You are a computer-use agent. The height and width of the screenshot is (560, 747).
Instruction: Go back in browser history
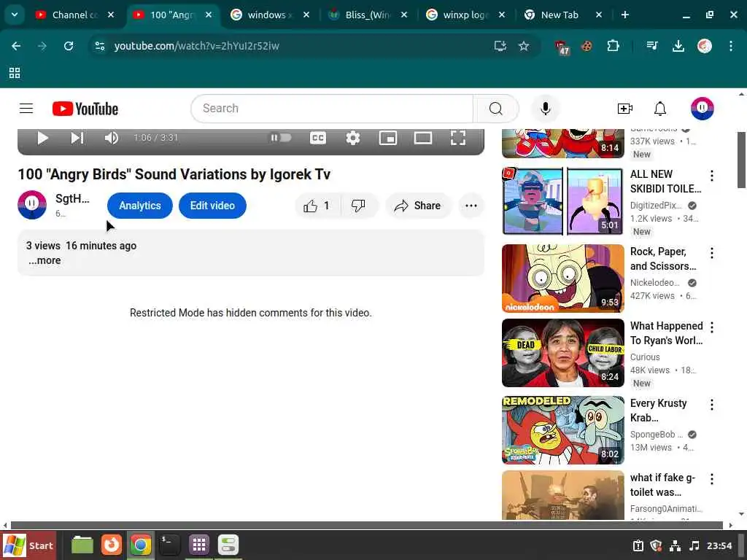click(16, 46)
